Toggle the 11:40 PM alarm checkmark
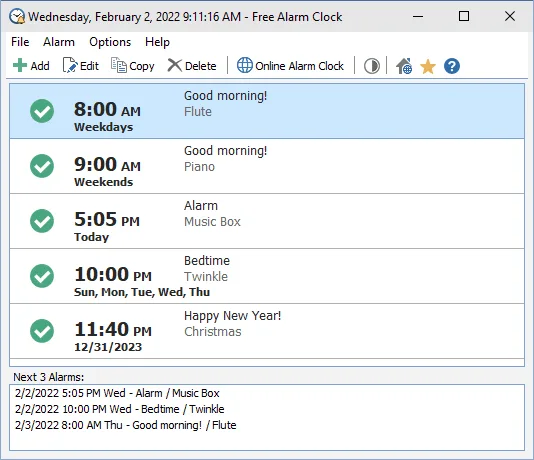Image resolution: width=534 pixels, height=460 pixels. (x=42, y=331)
